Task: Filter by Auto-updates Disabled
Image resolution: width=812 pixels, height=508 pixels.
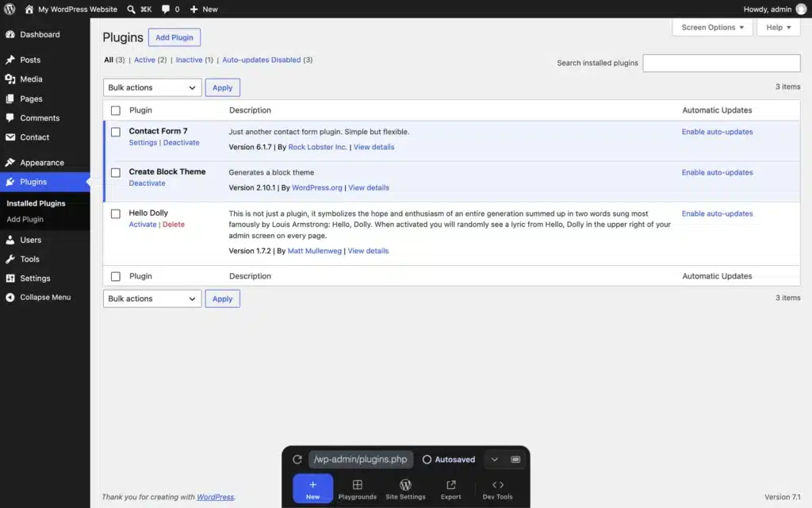Action: click(x=262, y=60)
